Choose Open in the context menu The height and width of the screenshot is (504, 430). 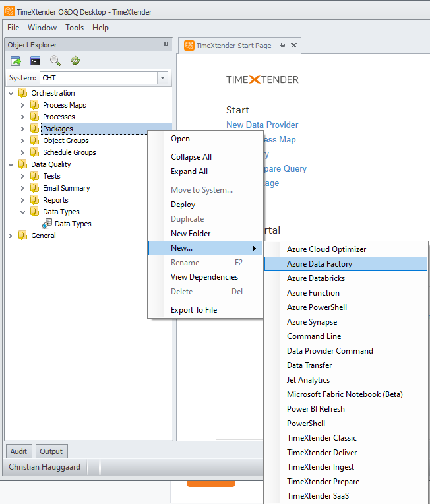point(205,139)
